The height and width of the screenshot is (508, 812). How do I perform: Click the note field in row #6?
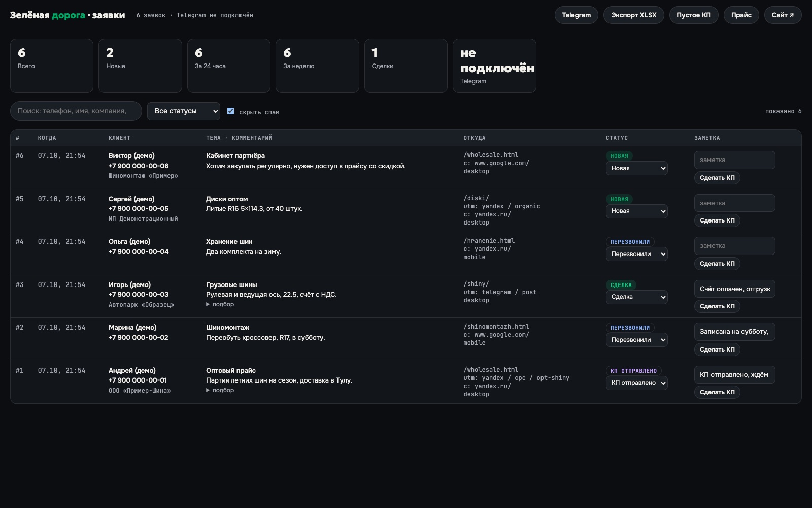[734, 160]
